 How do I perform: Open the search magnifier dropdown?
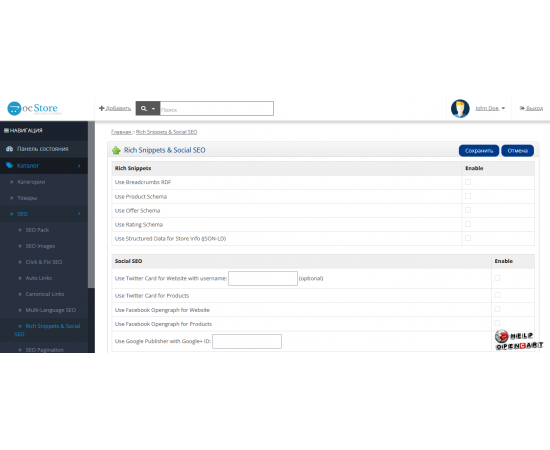tap(148, 108)
